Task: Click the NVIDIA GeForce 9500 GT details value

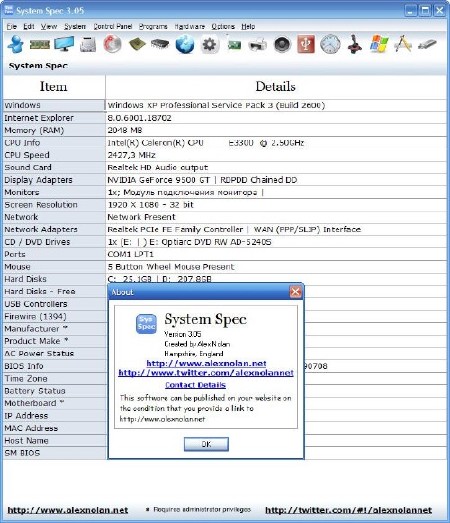Action: 158,180
